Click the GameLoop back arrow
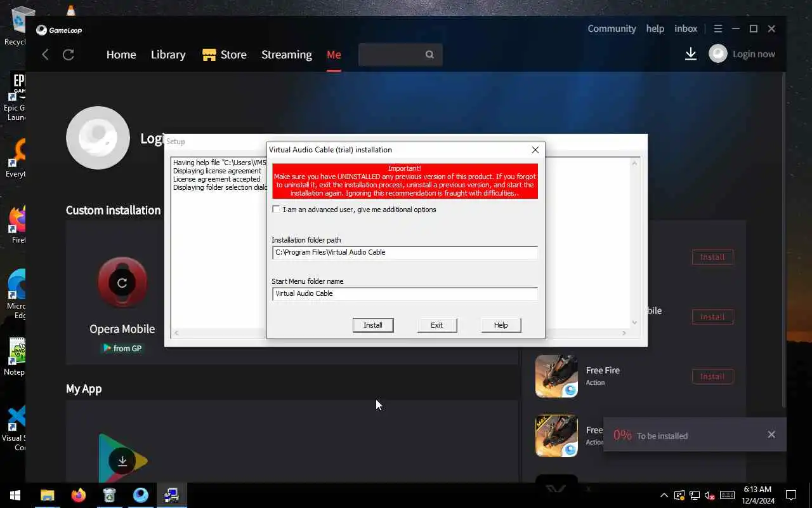The image size is (812, 508). coord(45,55)
